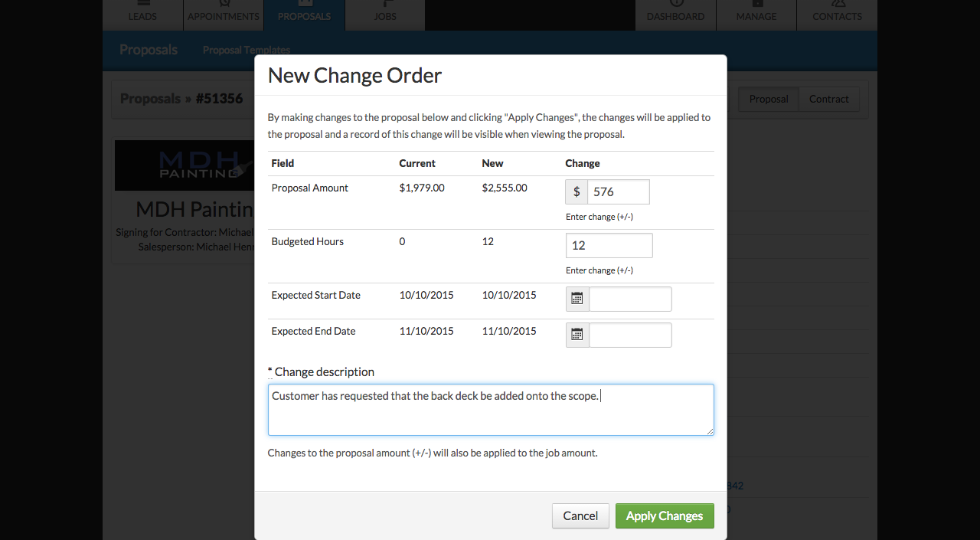
Task: Go to the Appointments nav item
Action: [224, 15]
